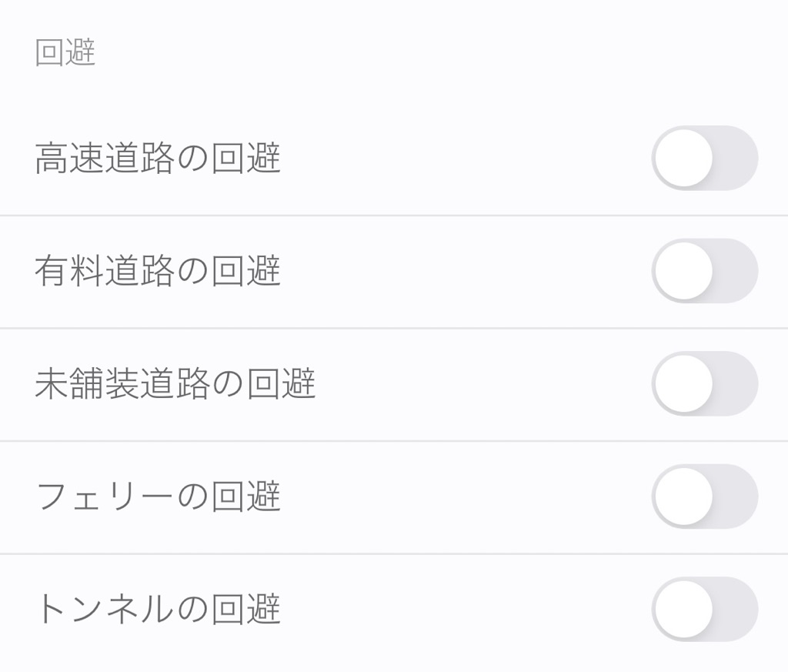Enable the 高速道路の回避 switch
This screenshot has width=788, height=672.
[705, 158]
